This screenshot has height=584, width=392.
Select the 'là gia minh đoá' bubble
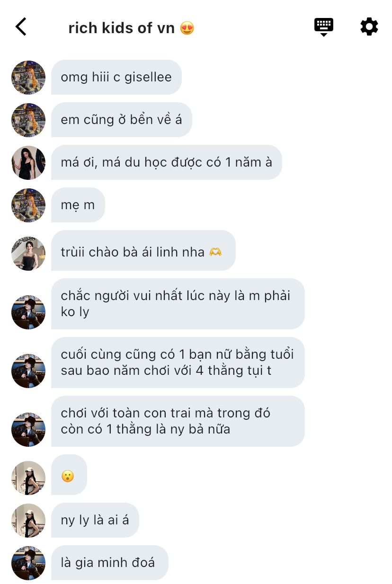pyautogui.click(x=110, y=563)
